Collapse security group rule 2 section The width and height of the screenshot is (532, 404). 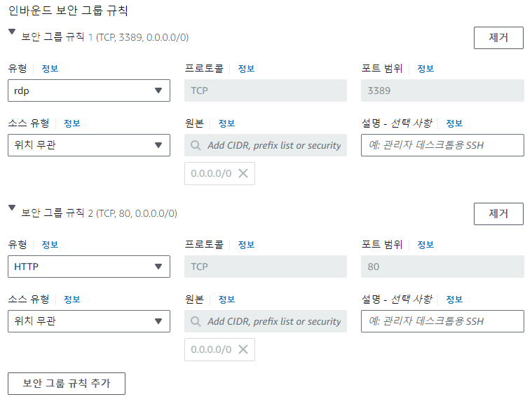[12, 208]
